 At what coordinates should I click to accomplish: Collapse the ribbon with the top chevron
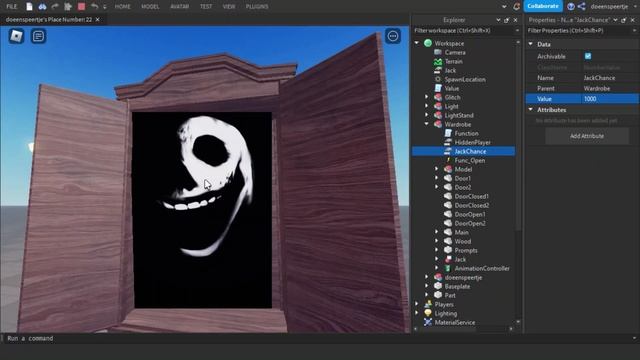[x=504, y=7]
